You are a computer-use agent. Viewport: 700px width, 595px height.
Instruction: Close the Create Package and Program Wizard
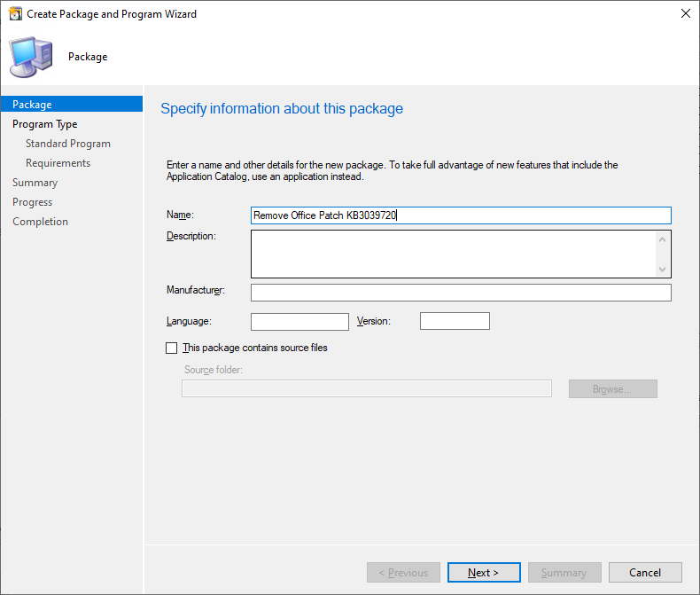pyautogui.click(x=685, y=13)
